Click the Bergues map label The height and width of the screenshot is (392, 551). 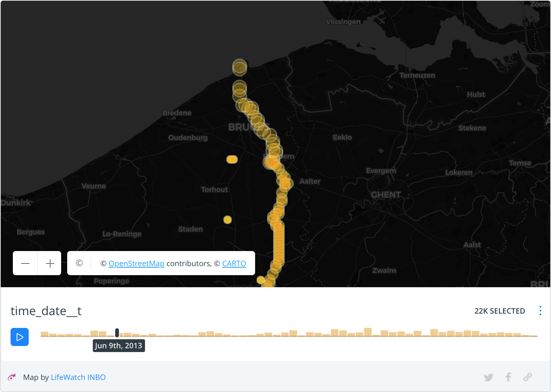[31, 232]
